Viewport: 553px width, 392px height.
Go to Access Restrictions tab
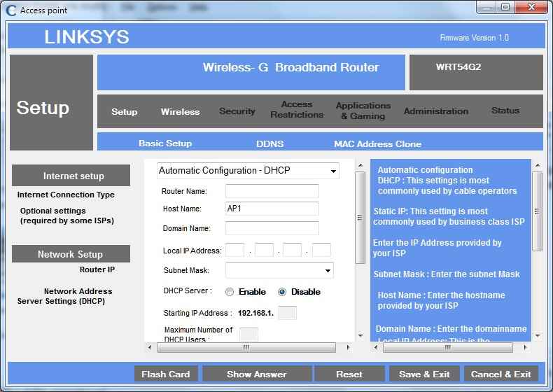[x=297, y=110]
